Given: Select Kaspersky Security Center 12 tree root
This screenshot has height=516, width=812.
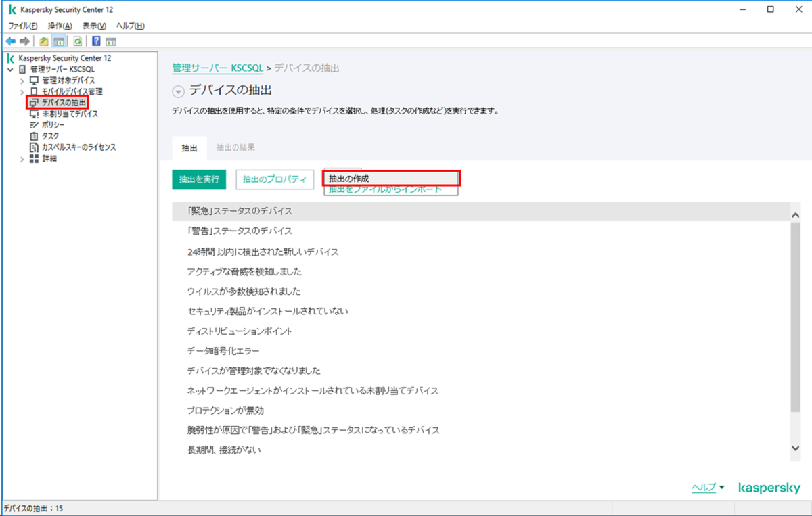Looking at the screenshot, I should point(65,58).
